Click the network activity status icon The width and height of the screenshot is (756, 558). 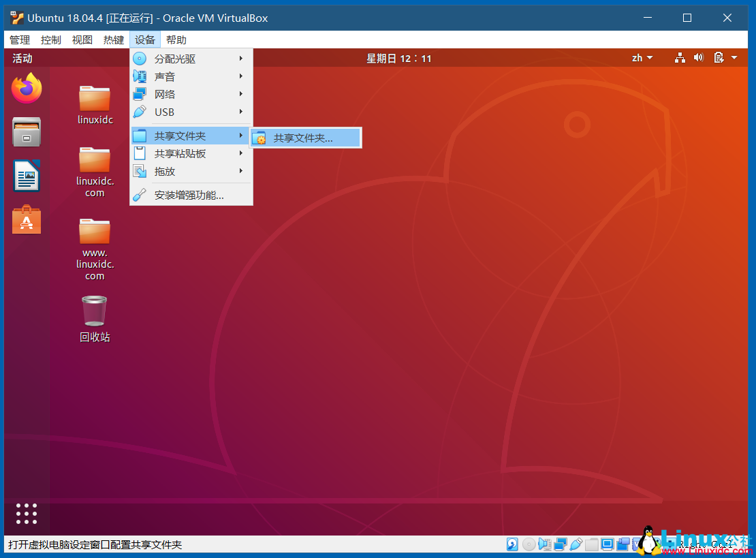(x=561, y=544)
